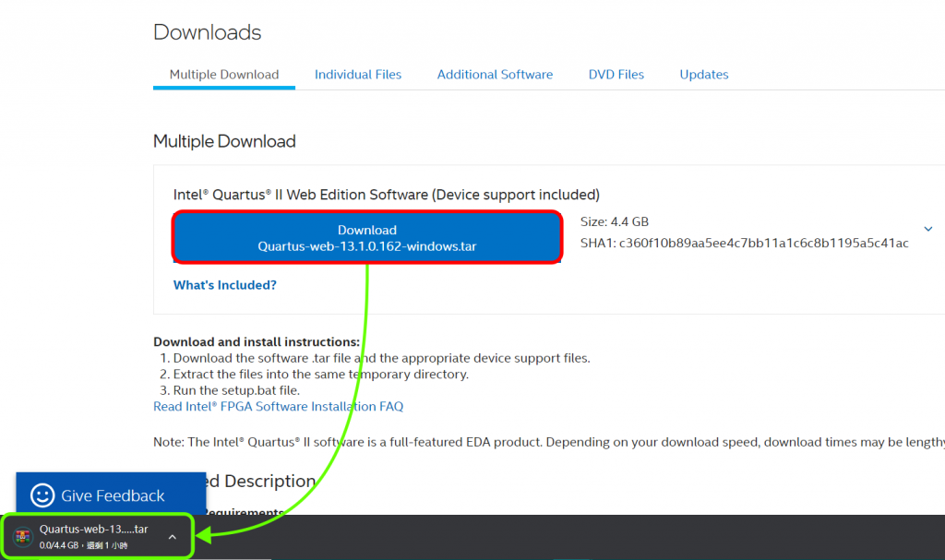Open download options caret for Quartus tar

point(173,537)
